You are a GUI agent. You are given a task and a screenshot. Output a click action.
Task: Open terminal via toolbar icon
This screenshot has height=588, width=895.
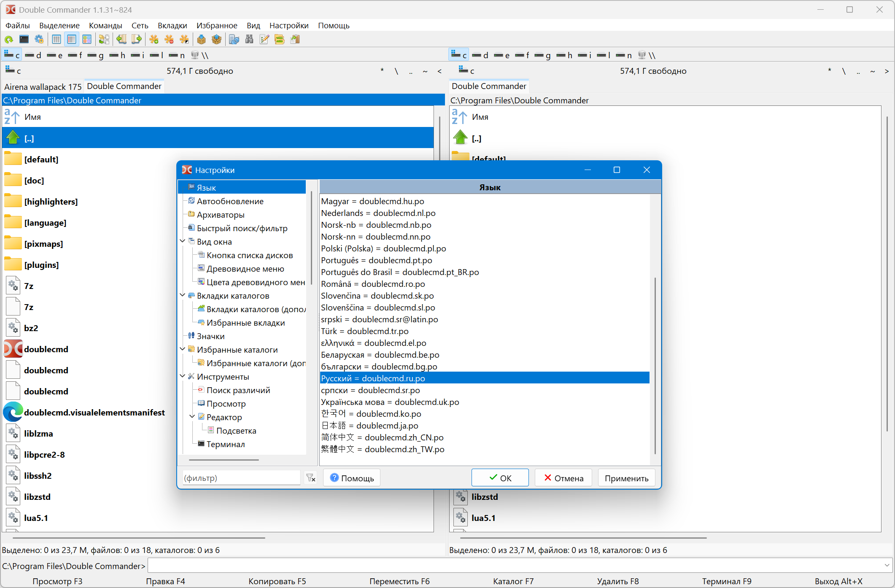[x=24, y=40]
